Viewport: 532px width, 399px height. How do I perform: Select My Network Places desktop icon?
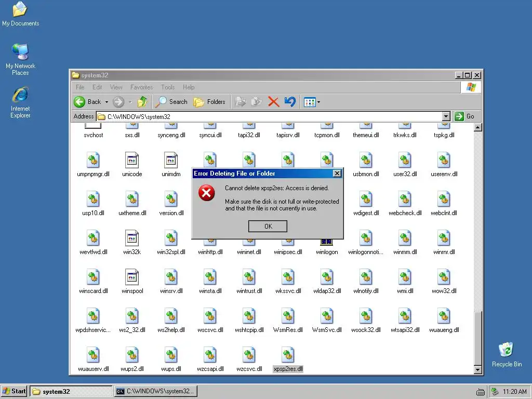click(20, 59)
